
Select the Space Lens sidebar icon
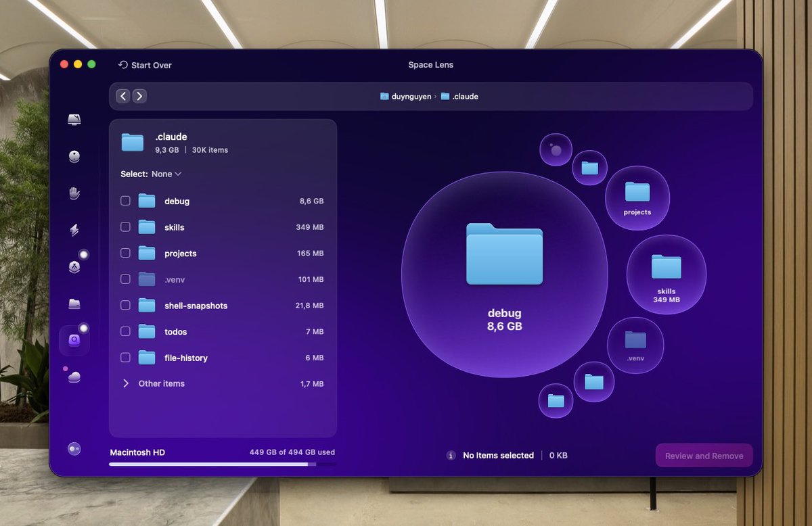pyautogui.click(x=74, y=340)
